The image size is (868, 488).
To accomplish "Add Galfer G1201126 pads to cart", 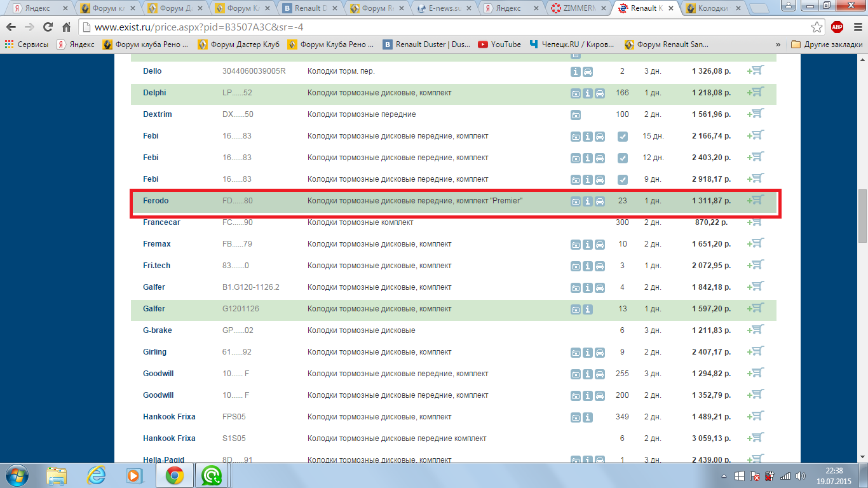I will coord(756,308).
